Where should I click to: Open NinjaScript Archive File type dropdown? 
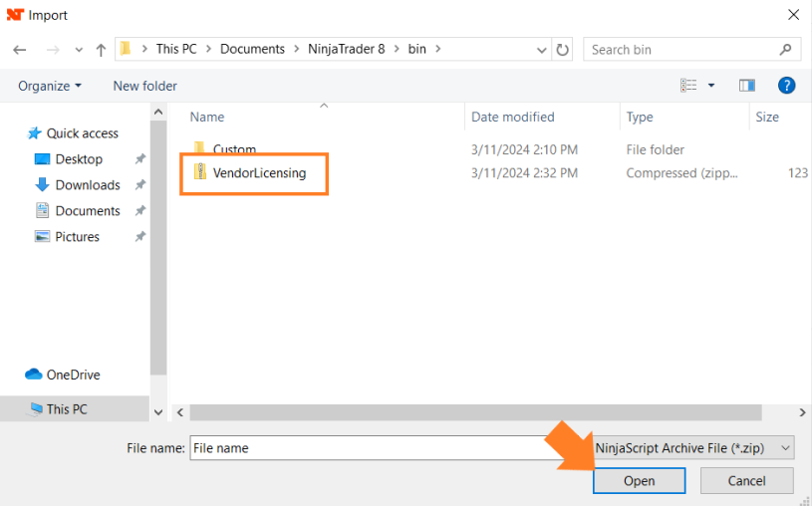click(692, 448)
